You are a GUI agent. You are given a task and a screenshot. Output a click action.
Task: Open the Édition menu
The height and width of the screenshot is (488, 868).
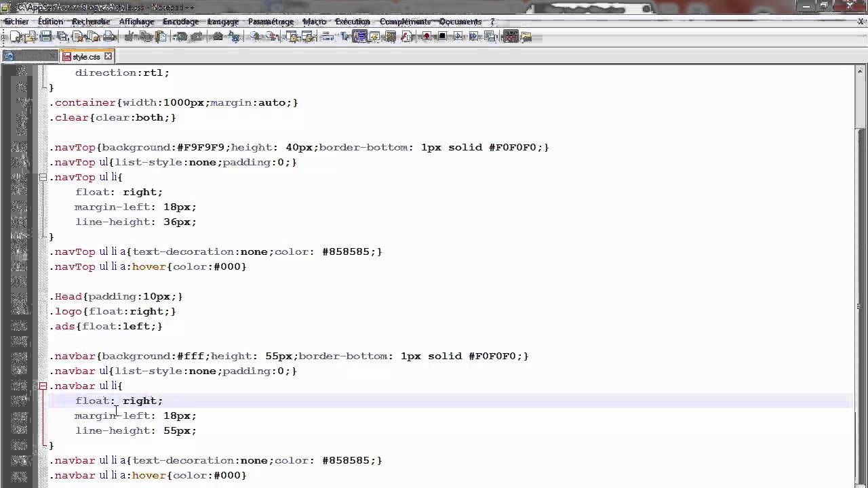(50, 22)
